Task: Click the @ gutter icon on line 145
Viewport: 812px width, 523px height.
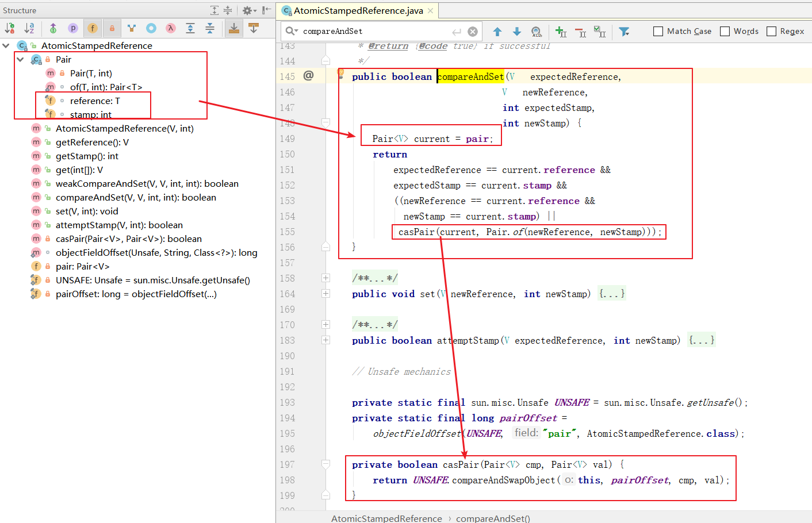Action: [x=309, y=76]
